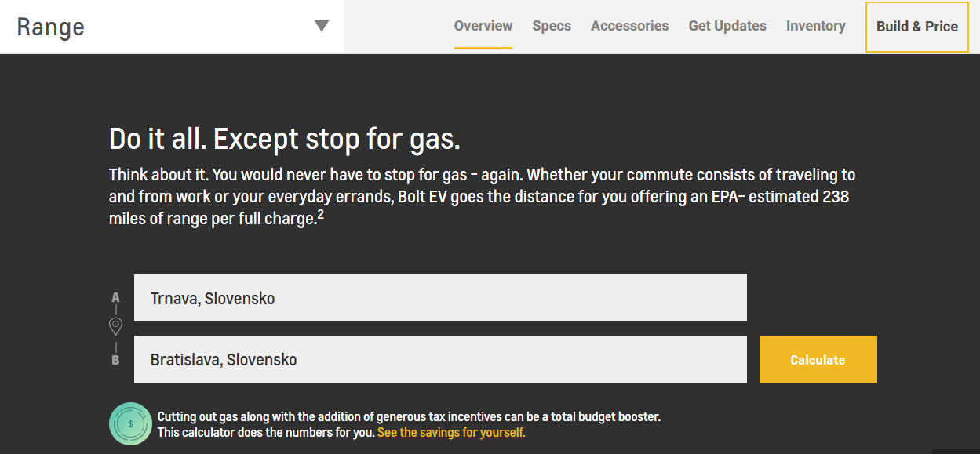The width and height of the screenshot is (980, 454).
Task: Click the Cutting out gas incentive text
Action: pos(409,417)
